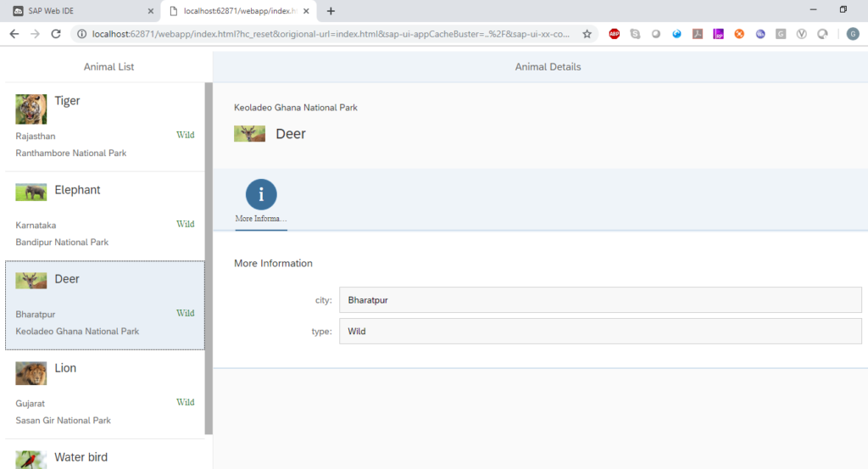Click the Water bird thumbnail image
This screenshot has width=868, height=469.
(x=31, y=460)
